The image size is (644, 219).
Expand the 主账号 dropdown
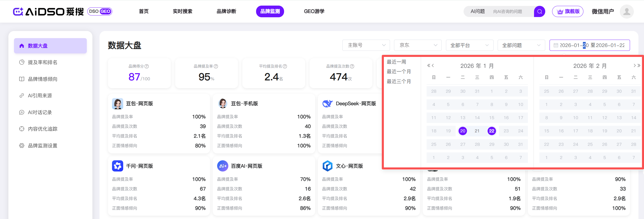366,45
